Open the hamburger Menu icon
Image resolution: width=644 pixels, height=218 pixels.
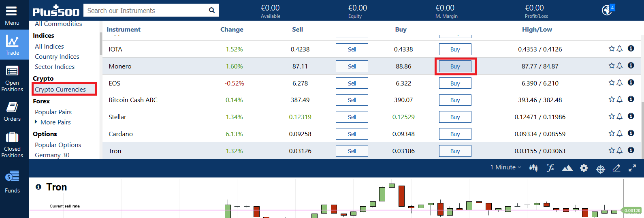[12, 11]
